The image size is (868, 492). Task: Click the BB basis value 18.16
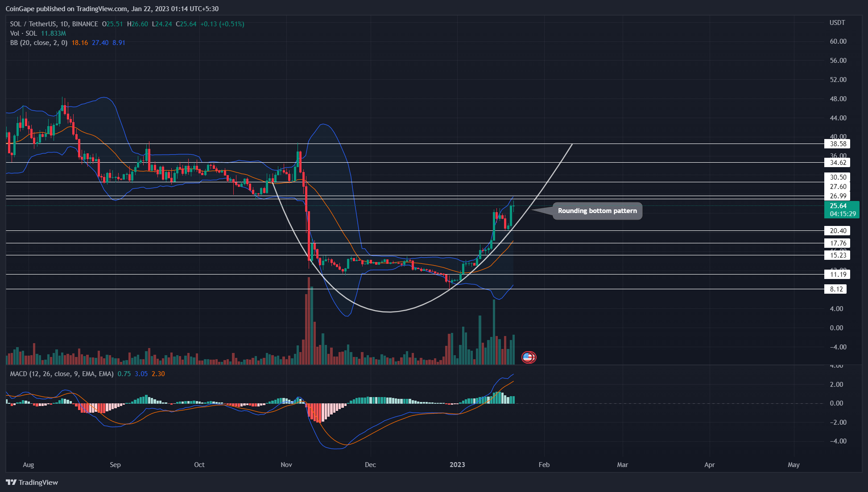[80, 43]
